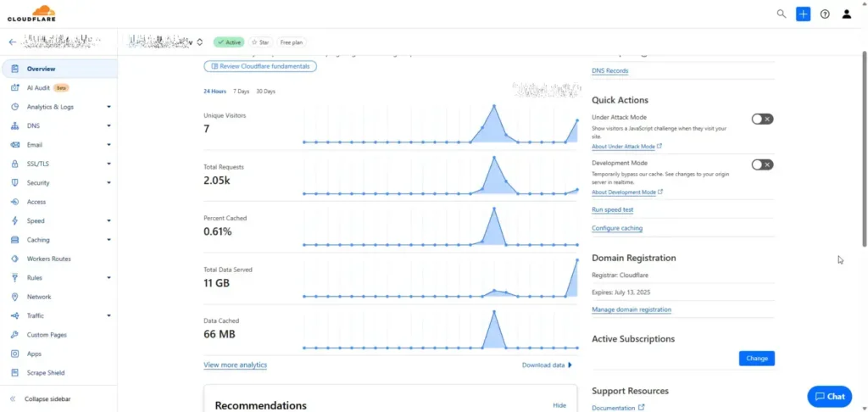Open the help question mark icon
Image resolution: width=868 pixels, height=412 pixels.
(825, 14)
